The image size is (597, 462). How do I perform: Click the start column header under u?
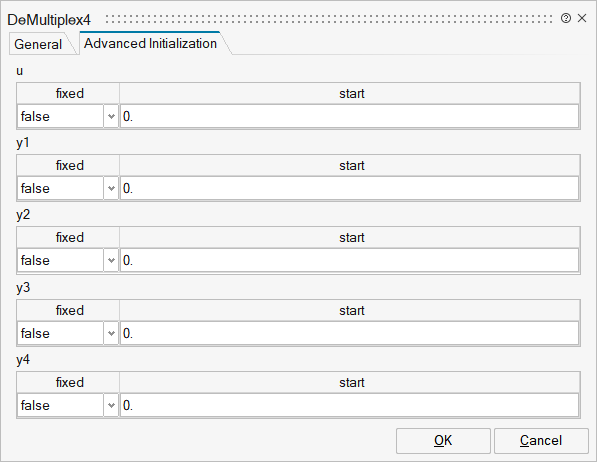click(350, 94)
